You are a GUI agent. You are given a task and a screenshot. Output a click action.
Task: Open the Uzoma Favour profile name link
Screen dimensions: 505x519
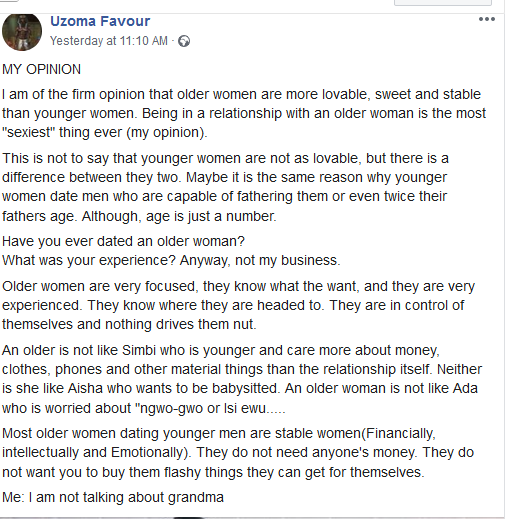click(x=100, y=21)
